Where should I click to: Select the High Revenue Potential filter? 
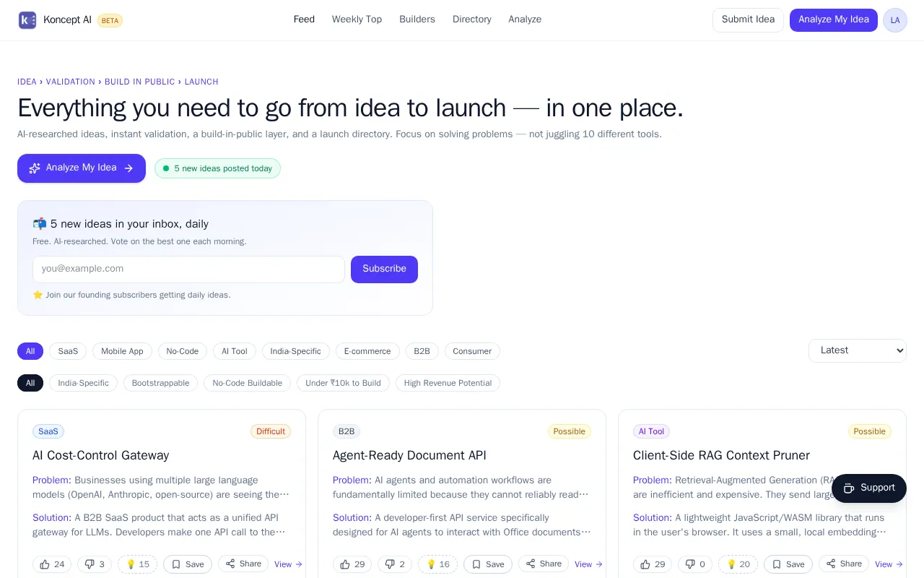(x=448, y=383)
